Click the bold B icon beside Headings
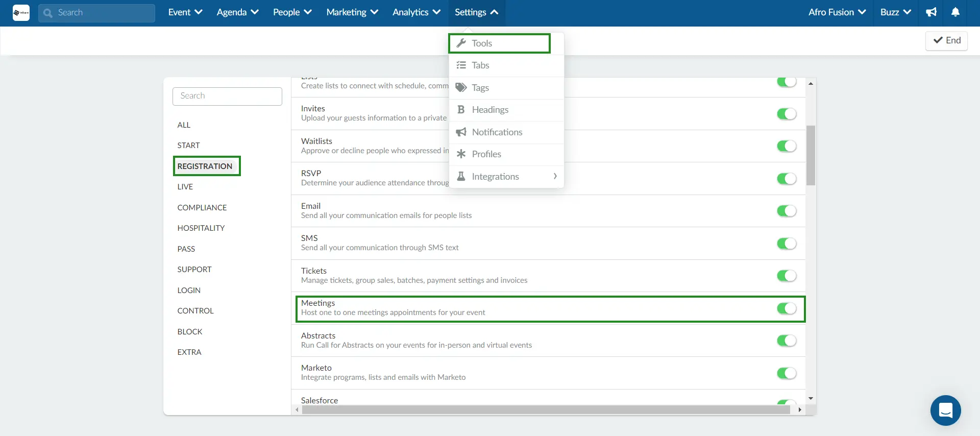This screenshot has height=436, width=980. pos(461,110)
